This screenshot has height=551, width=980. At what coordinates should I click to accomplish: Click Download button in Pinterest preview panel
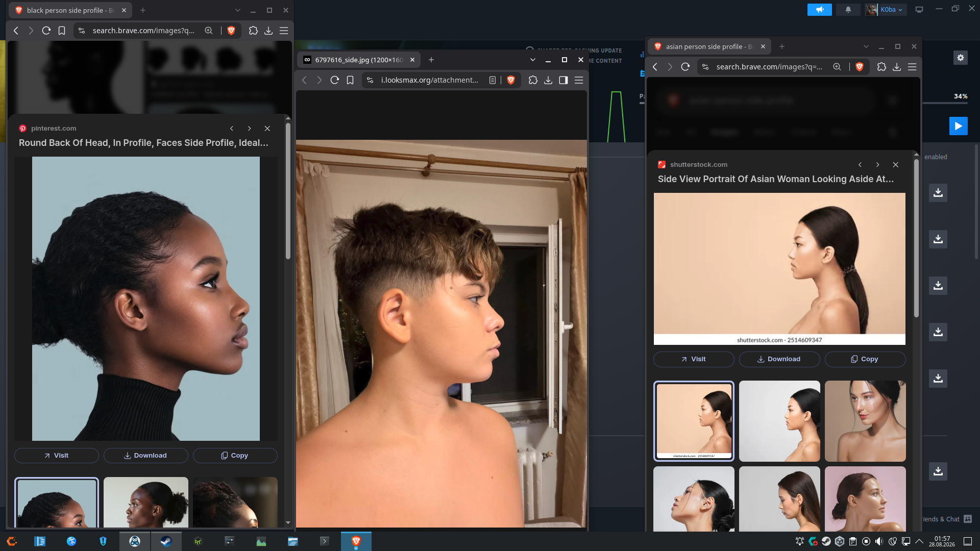pos(146,456)
